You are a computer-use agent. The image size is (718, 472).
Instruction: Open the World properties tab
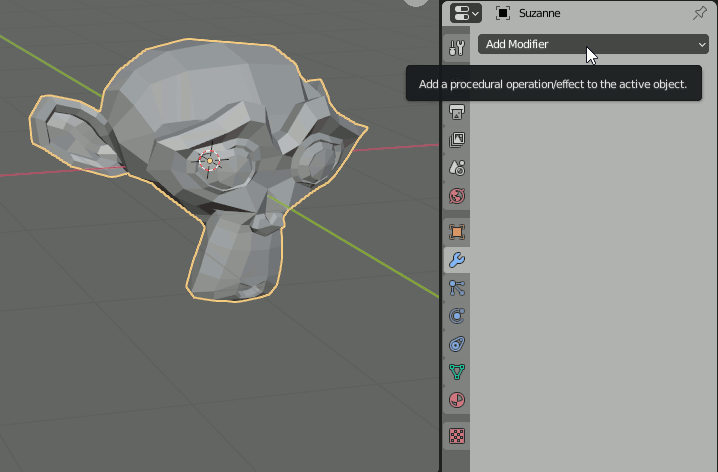pyautogui.click(x=456, y=196)
